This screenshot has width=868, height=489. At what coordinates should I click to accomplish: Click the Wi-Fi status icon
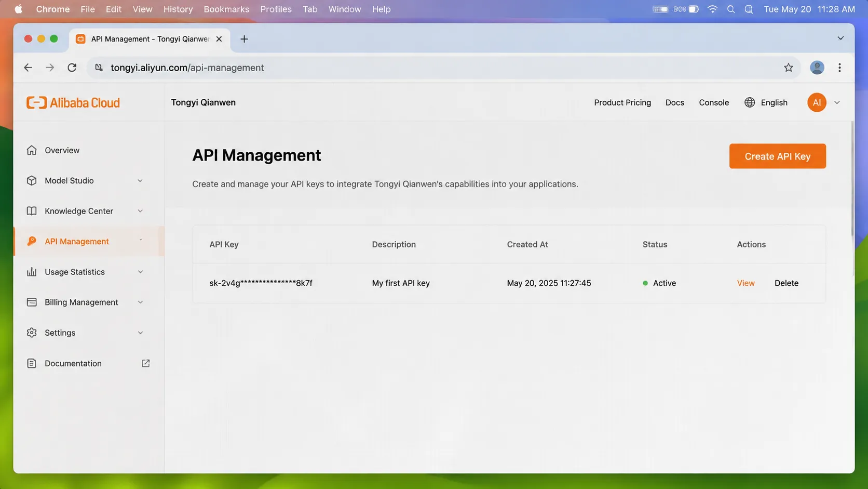[713, 9]
